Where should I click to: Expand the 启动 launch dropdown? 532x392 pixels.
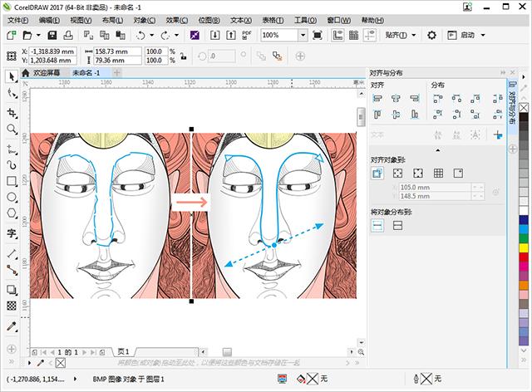[483, 35]
